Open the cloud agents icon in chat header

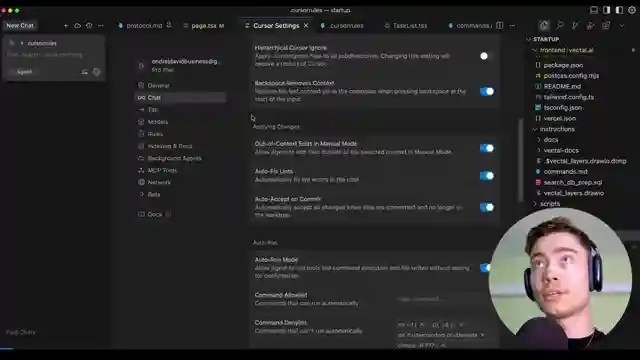[x=77, y=25]
